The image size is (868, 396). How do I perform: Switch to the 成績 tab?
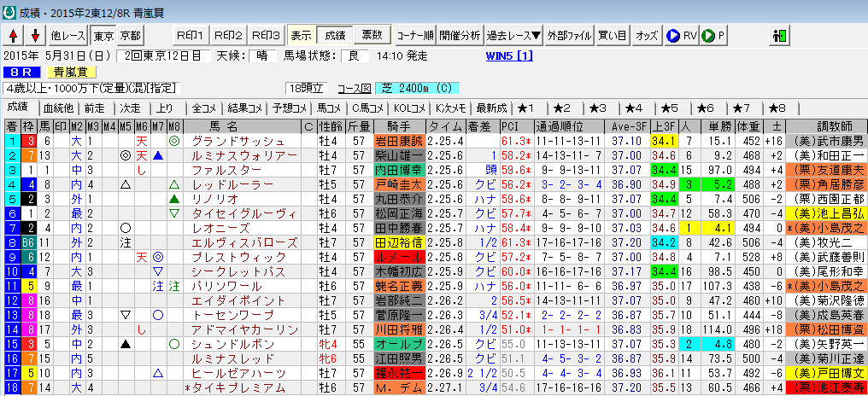(18, 108)
